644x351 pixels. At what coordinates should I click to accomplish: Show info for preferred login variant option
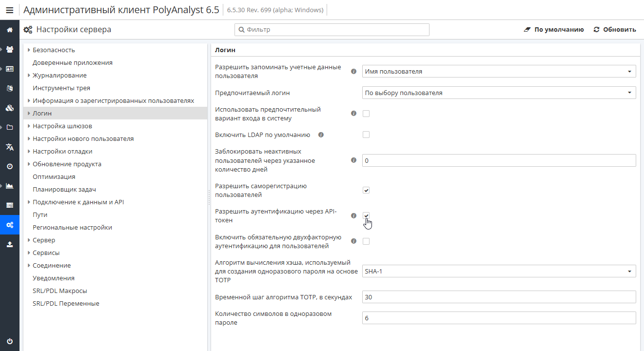(x=354, y=114)
